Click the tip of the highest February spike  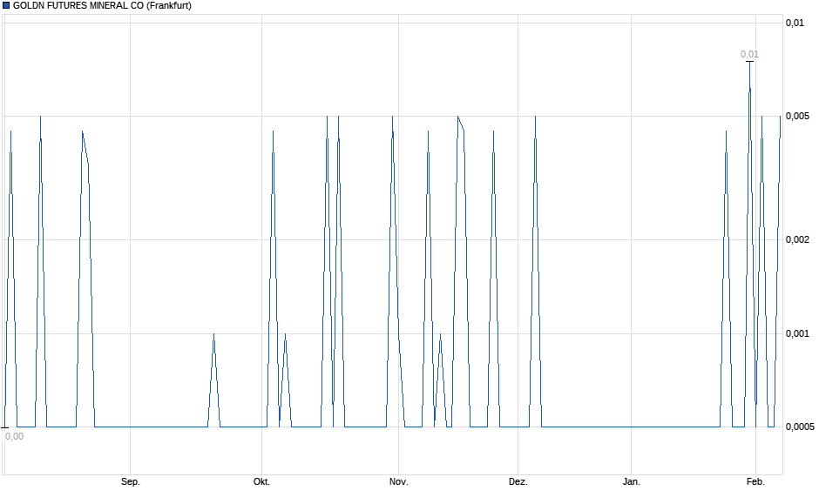[749, 63]
